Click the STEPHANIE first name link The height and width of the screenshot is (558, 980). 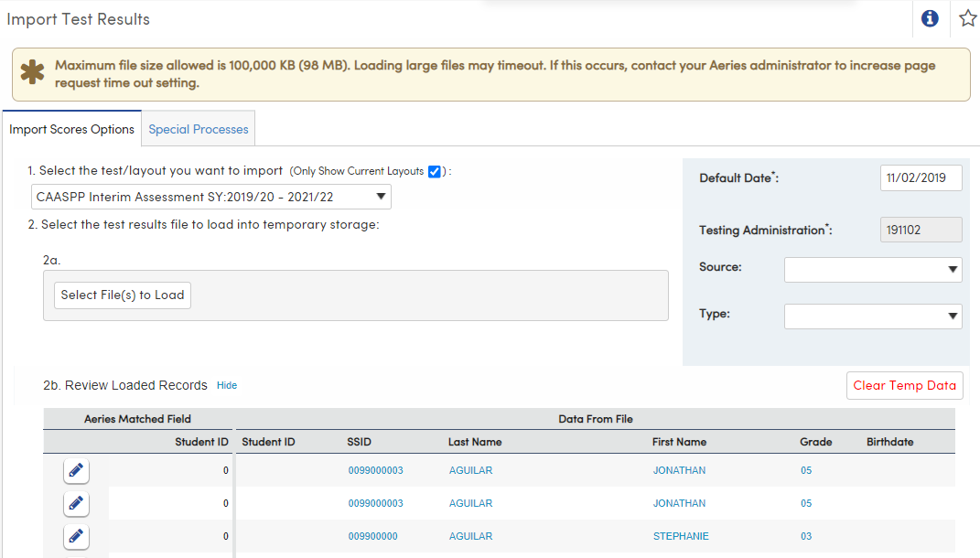[x=681, y=536]
